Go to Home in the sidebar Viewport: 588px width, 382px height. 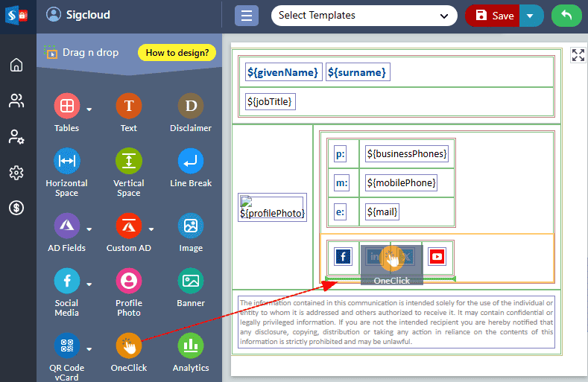(x=16, y=66)
